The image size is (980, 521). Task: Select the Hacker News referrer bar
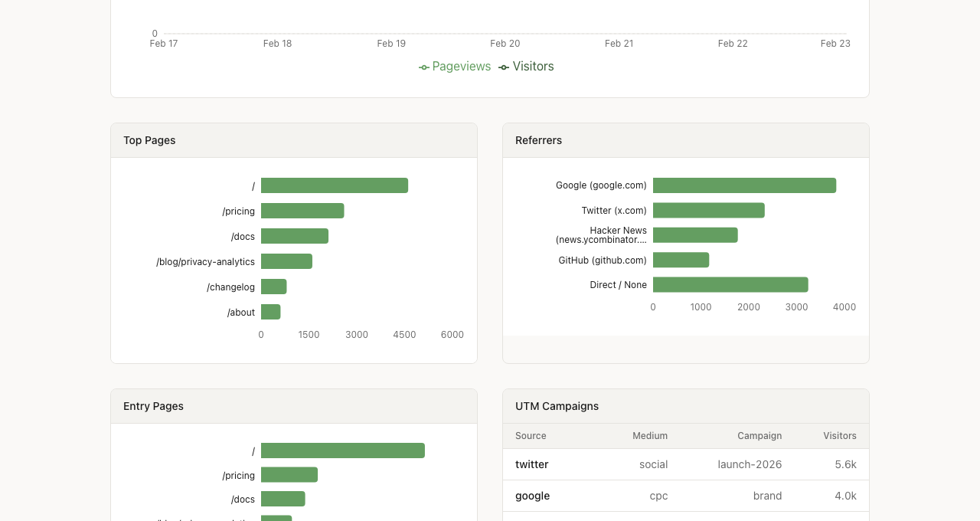(x=695, y=235)
